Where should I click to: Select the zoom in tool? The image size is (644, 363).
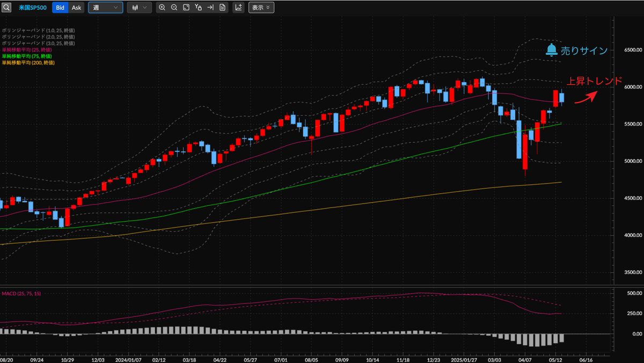coord(162,8)
